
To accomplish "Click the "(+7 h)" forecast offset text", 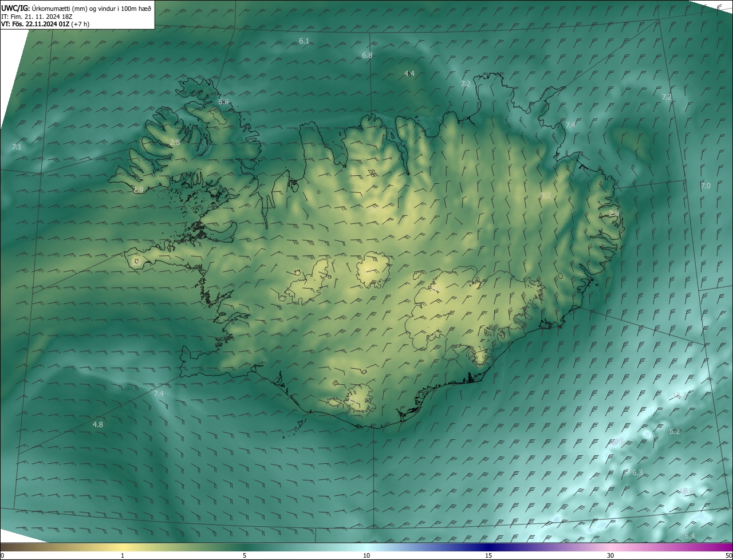I will (80, 24).
